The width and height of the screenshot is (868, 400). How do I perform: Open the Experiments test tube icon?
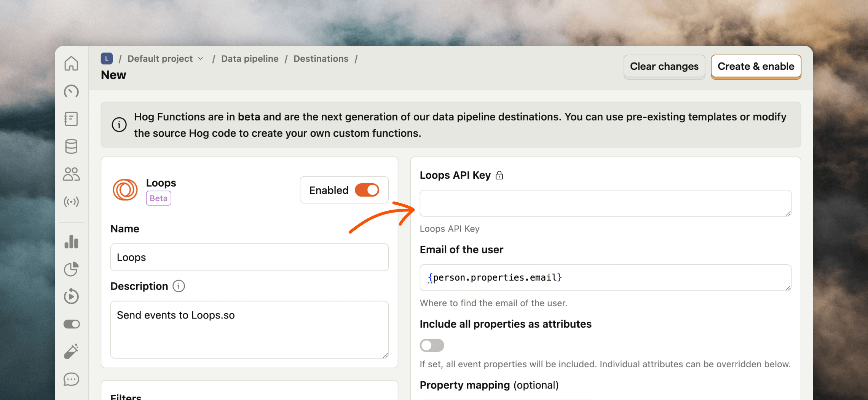pos(71,351)
